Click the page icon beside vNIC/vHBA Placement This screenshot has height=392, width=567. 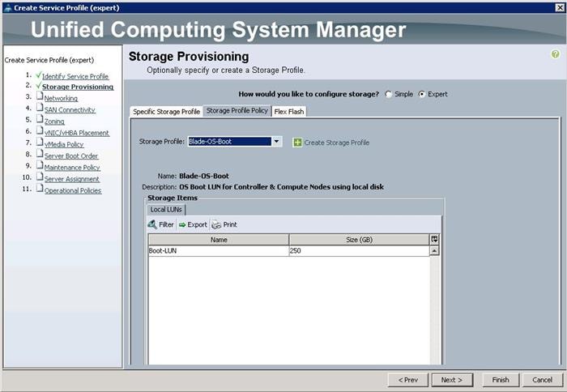click(40, 131)
